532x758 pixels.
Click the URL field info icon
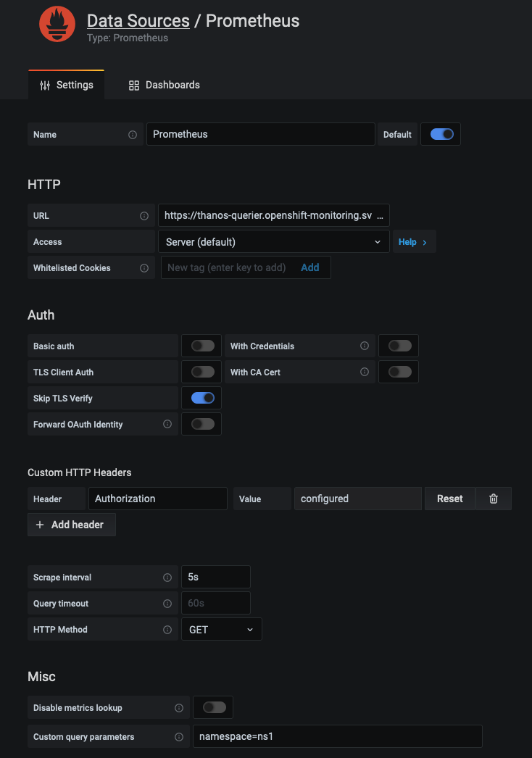point(144,216)
